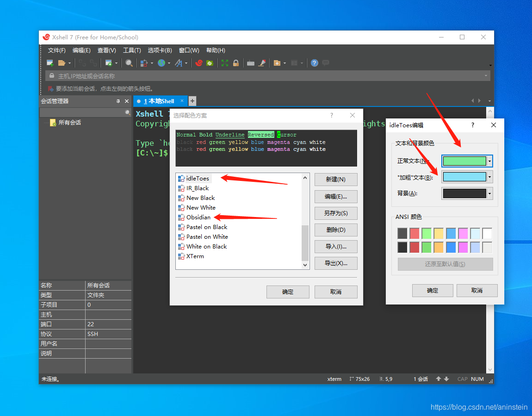The image size is (532, 416).
Task: Click the font toolbar icon
Action: pos(179,63)
